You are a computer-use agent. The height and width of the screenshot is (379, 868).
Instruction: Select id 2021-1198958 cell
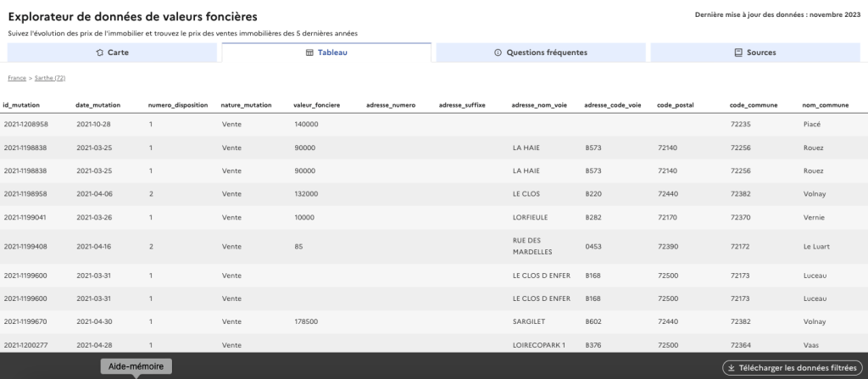[25, 194]
